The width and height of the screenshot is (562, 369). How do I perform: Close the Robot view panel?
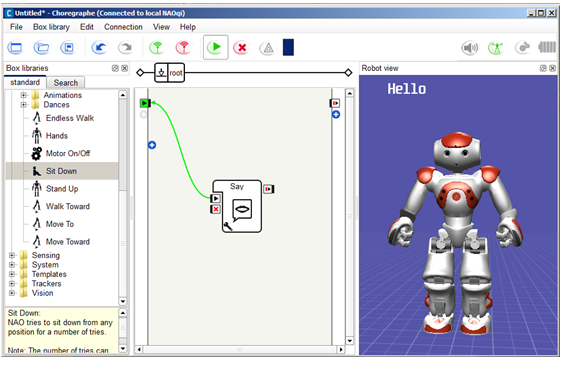553,68
